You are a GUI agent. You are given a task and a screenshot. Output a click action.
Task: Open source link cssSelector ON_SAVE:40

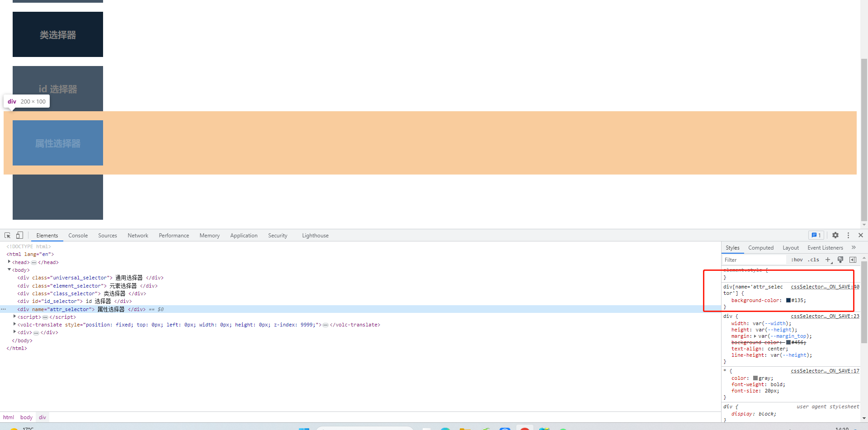pyautogui.click(x=825, y=287)
